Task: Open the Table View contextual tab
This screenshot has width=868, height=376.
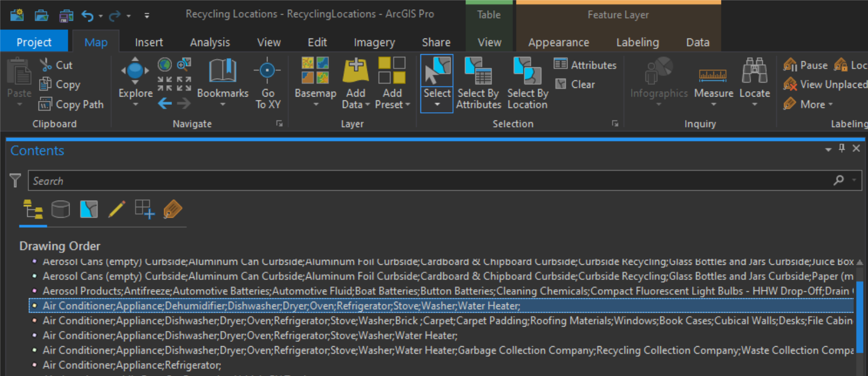Action: [x=489, y=42]
